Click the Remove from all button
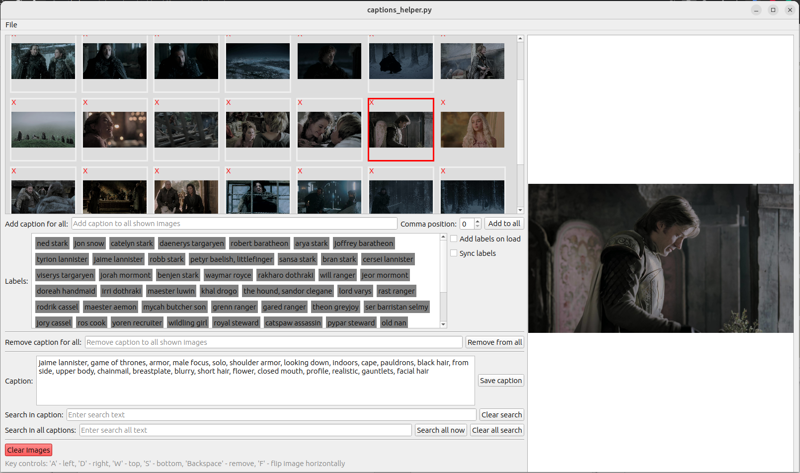 tap(494, 342)
